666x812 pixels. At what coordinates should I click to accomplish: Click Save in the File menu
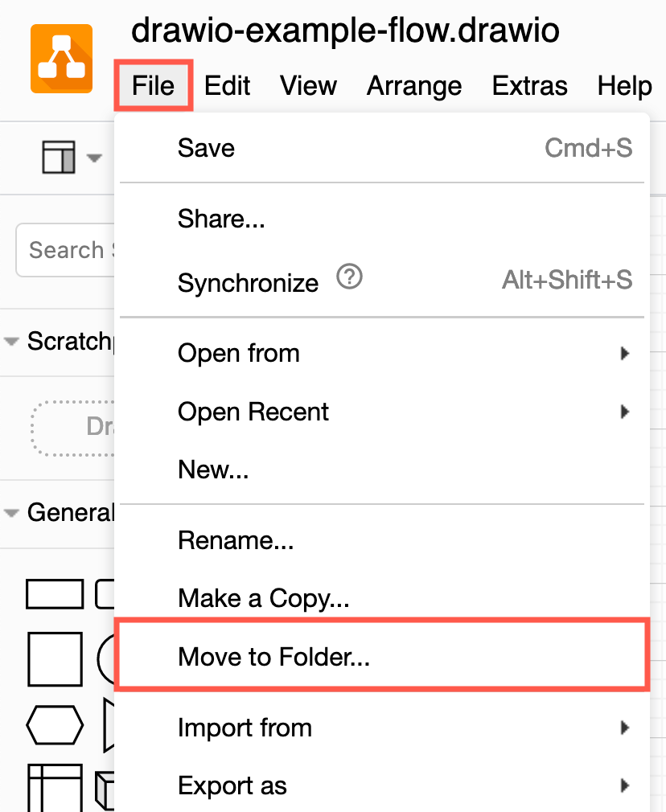coord(206,148)
